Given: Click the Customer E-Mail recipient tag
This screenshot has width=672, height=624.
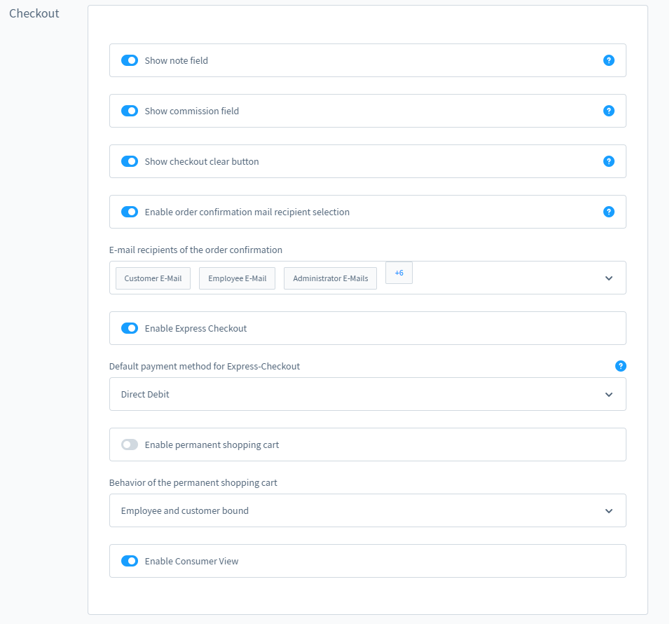Looking at the screenshot, I should pyautogui.click(x=153, y=278).
